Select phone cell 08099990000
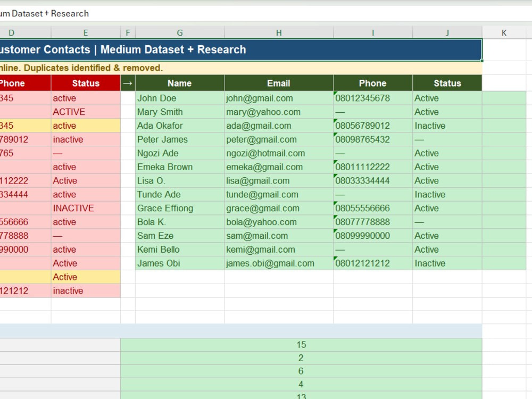 tap(373, 236)
